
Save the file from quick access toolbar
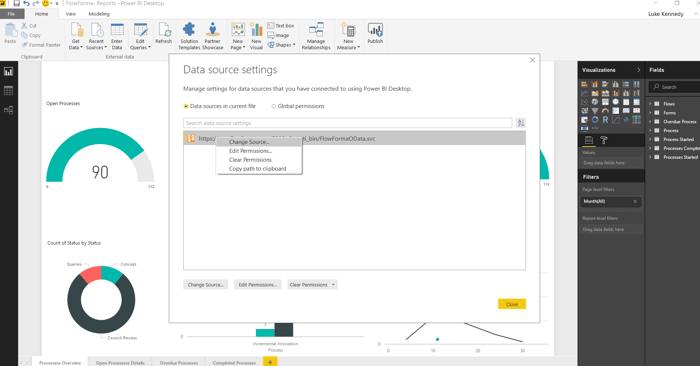(x=16, y=4)
